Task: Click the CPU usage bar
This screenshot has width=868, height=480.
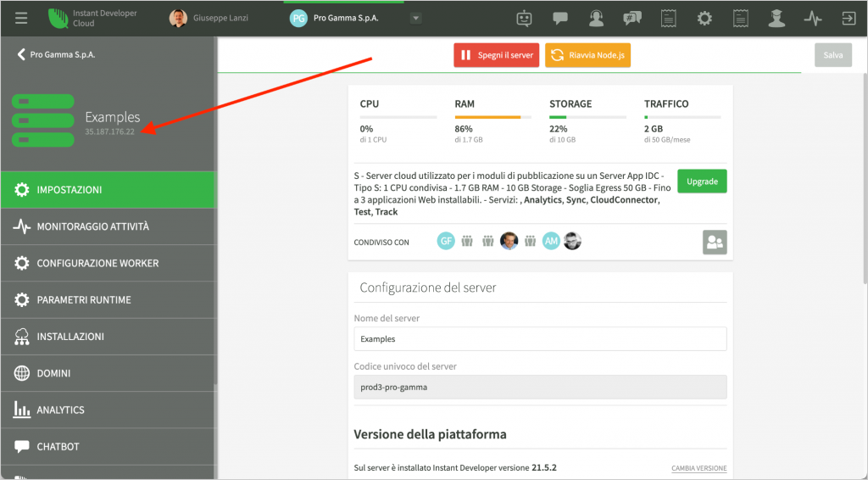Action: pyautogui.click(x=398, y=117)
